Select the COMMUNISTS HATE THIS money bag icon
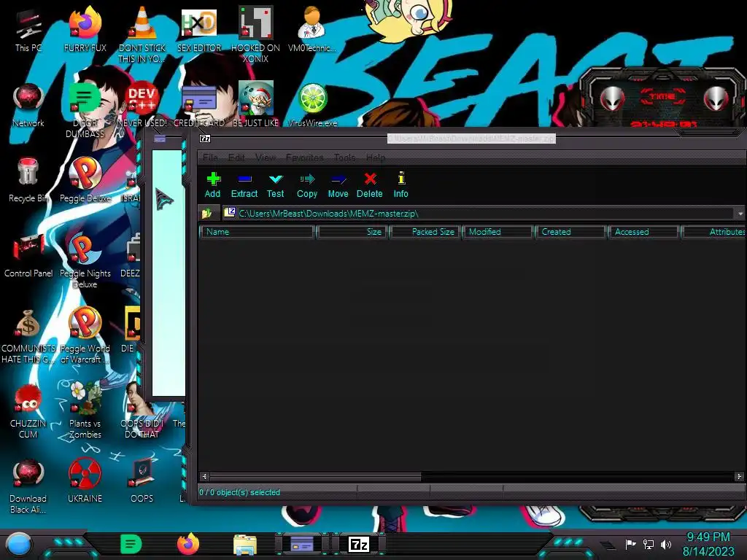 tap(28, 335)
